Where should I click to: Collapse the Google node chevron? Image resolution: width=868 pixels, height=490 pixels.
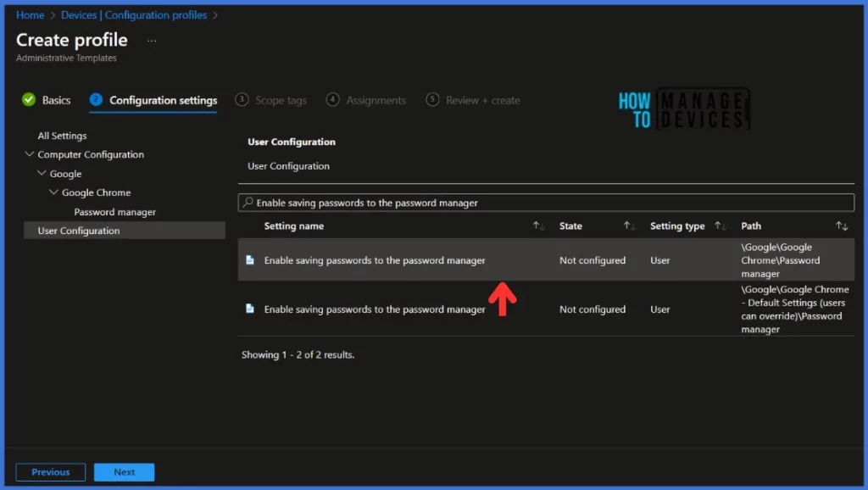[42, 173]
